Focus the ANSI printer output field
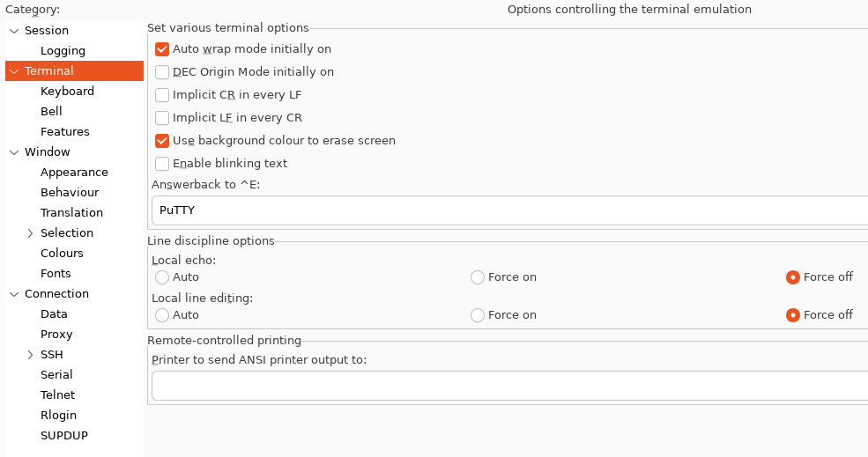 (509, 386)
